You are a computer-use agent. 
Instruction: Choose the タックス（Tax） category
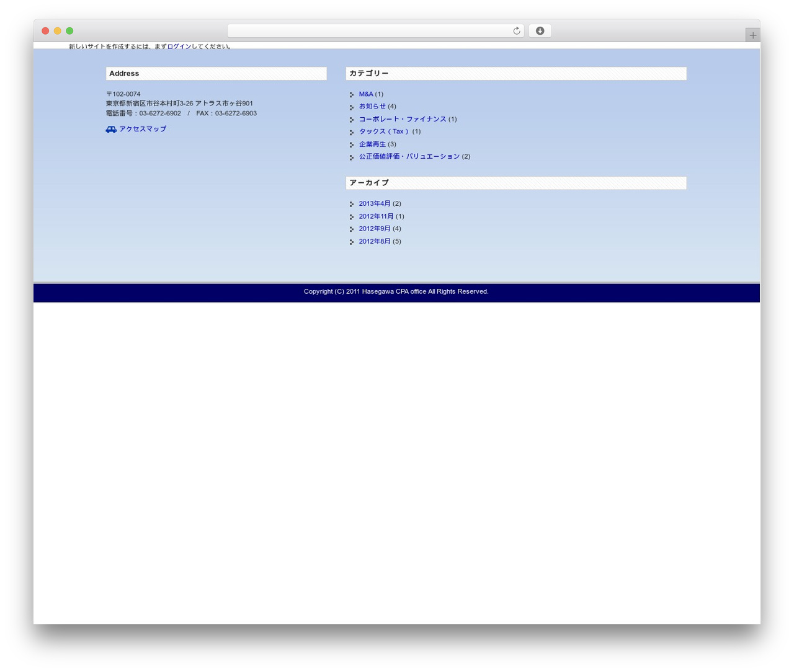coord(385,131)
